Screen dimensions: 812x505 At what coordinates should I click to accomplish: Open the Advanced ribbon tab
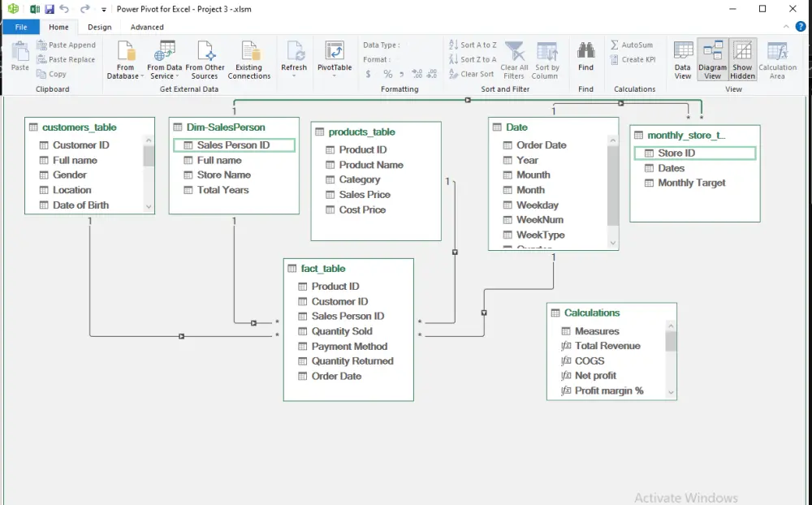(x=146, y=27)
